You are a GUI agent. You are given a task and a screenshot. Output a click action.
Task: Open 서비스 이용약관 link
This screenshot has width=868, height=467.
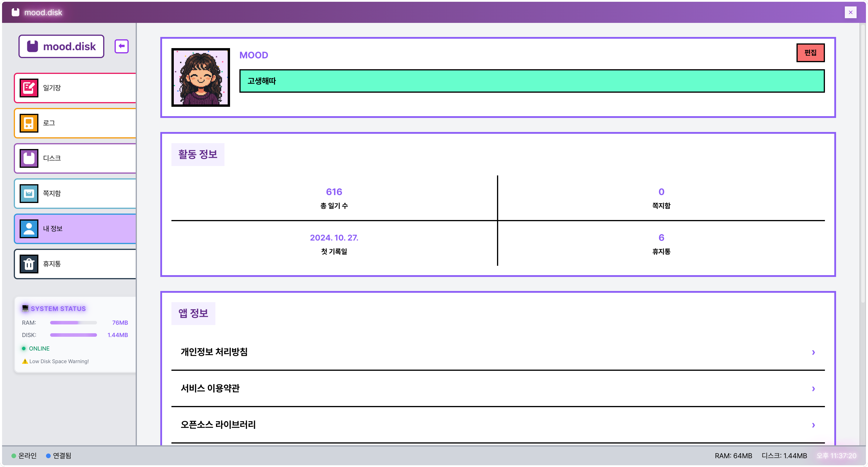click(x=498, y=388)
